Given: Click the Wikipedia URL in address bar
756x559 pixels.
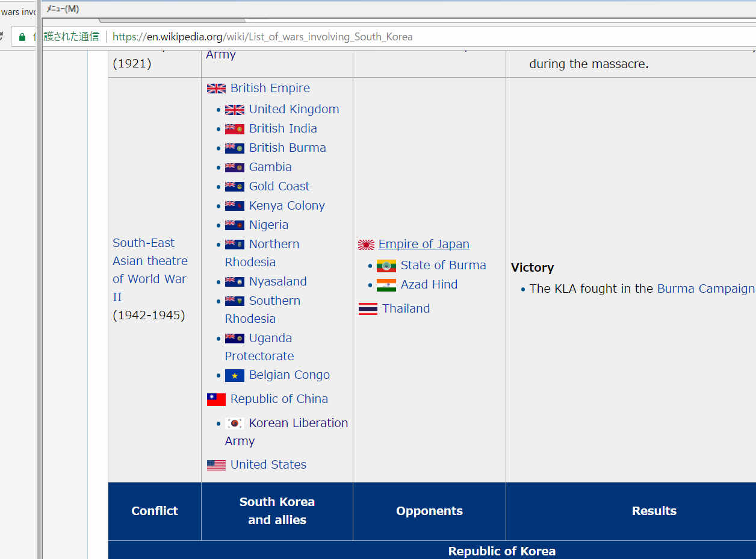Looking at the screenshot, I should tap(262, 37).
